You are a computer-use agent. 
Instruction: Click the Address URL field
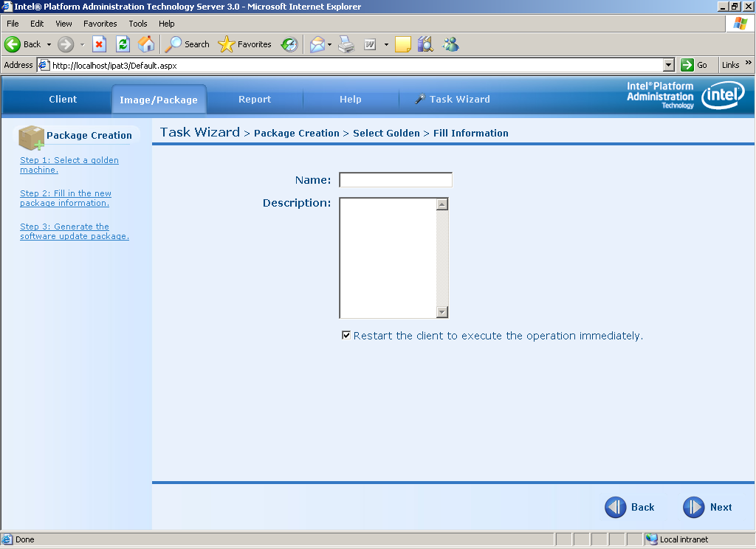tap(357, 65)
